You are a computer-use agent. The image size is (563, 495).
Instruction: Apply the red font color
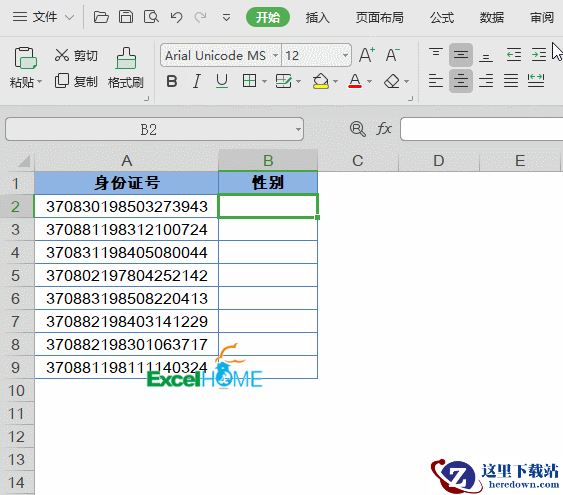355,81
